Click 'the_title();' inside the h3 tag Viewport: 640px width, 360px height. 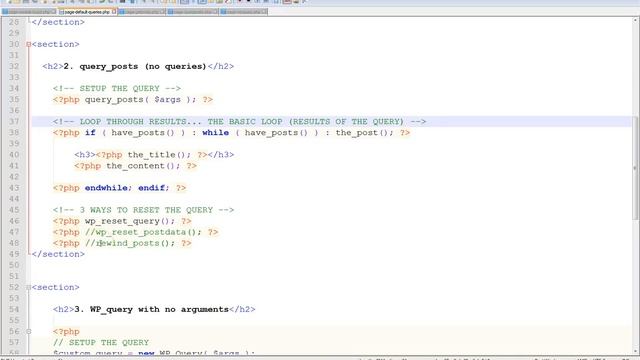(159, 155)
